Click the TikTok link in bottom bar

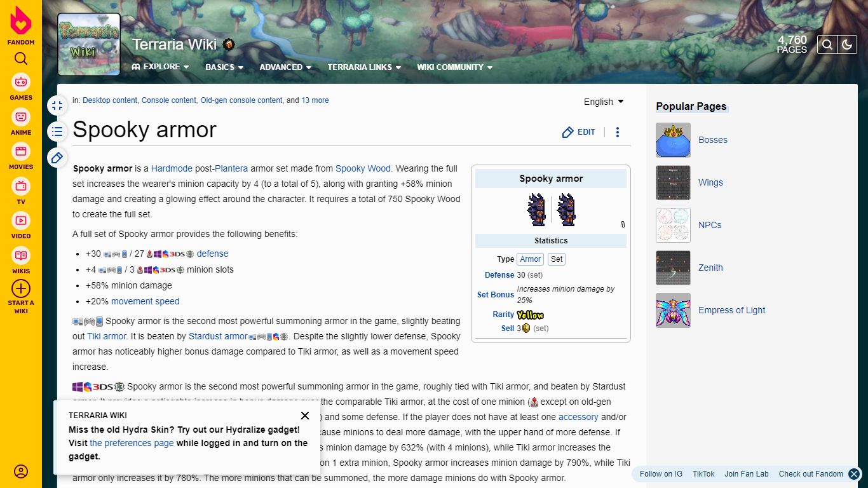703,474
